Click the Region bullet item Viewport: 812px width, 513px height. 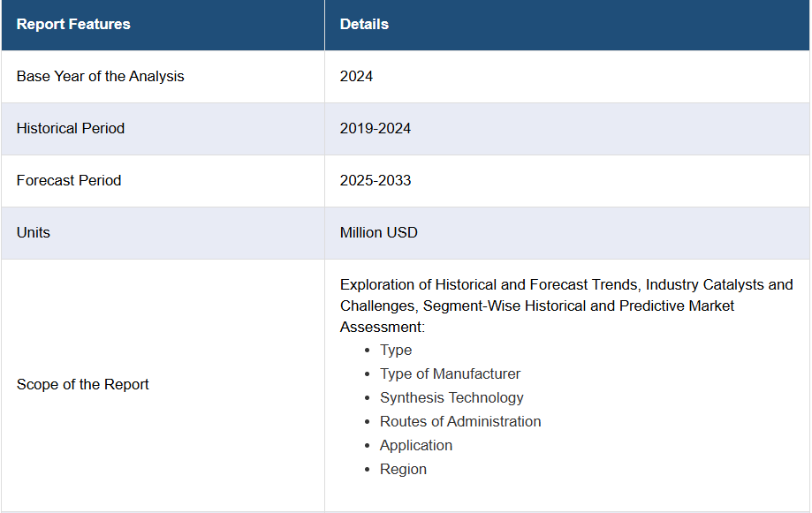pos(403,469)
